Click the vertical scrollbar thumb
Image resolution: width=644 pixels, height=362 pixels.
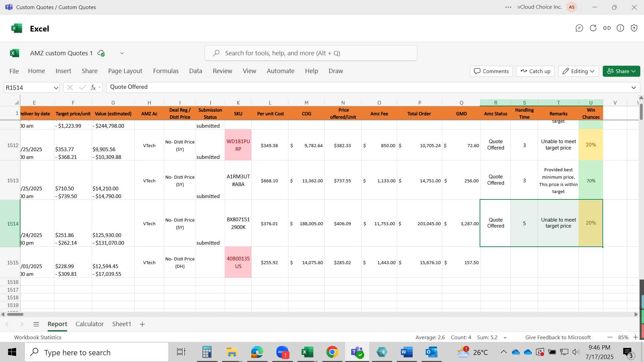pyautogui.click(x=641, y=112)
